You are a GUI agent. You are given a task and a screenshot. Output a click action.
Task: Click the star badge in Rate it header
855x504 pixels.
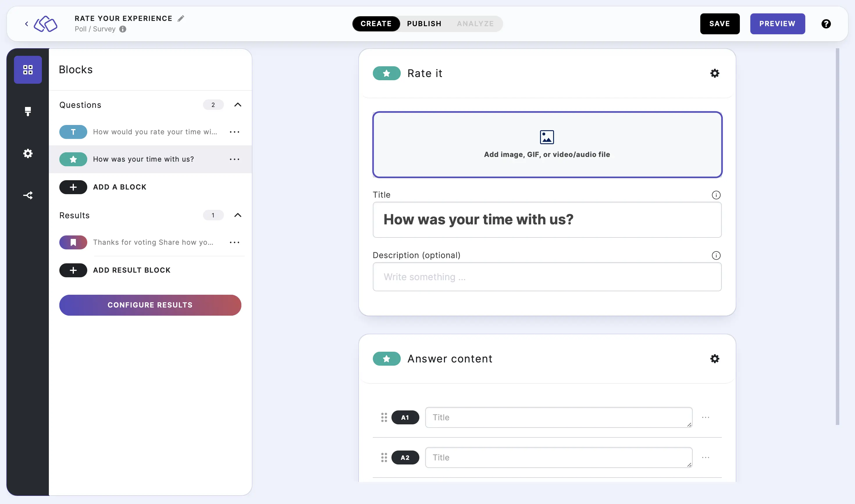pyautogui.click(x=386, y=73)
